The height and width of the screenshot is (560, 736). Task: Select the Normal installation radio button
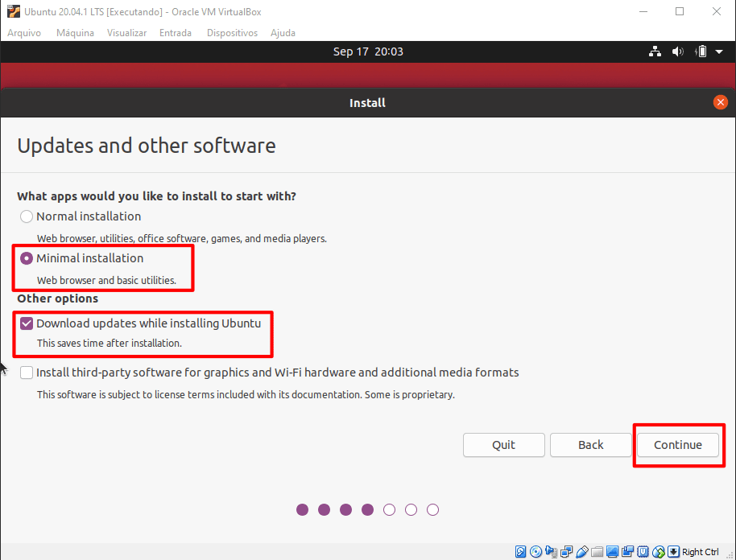(27, 216)
